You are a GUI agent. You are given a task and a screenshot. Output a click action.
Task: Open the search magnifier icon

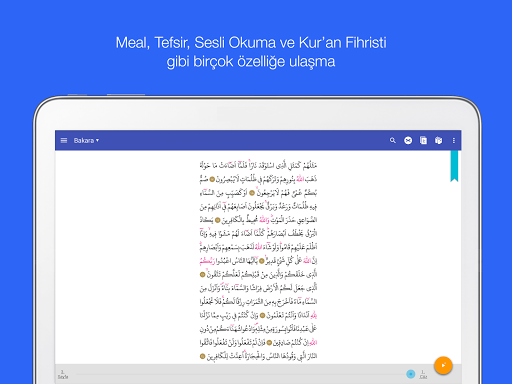coord(393,140)
